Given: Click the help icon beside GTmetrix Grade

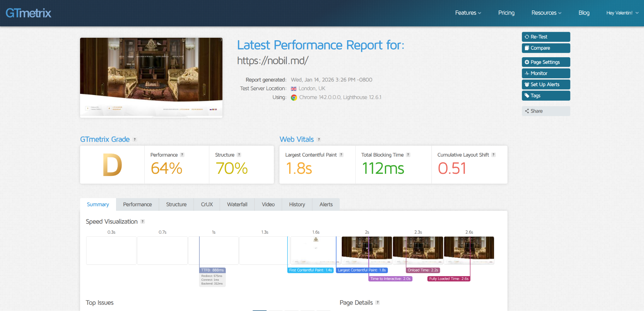Looking at the screenshot, I should (135, 140).
